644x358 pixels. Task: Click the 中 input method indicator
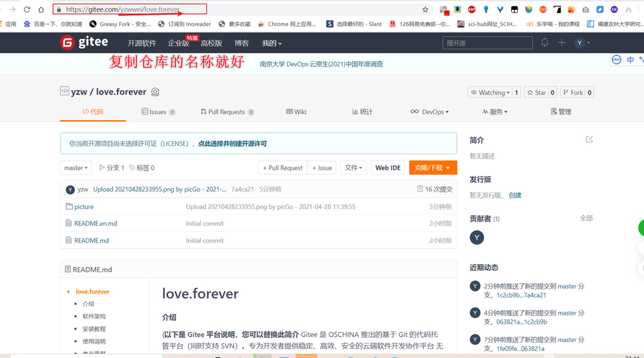[x=630, y=60]
